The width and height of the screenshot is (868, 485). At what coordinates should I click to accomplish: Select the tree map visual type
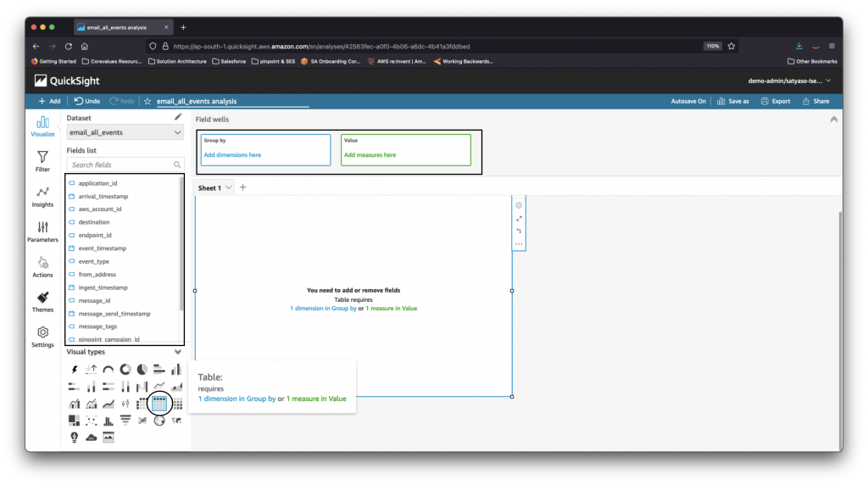[75, 421]
